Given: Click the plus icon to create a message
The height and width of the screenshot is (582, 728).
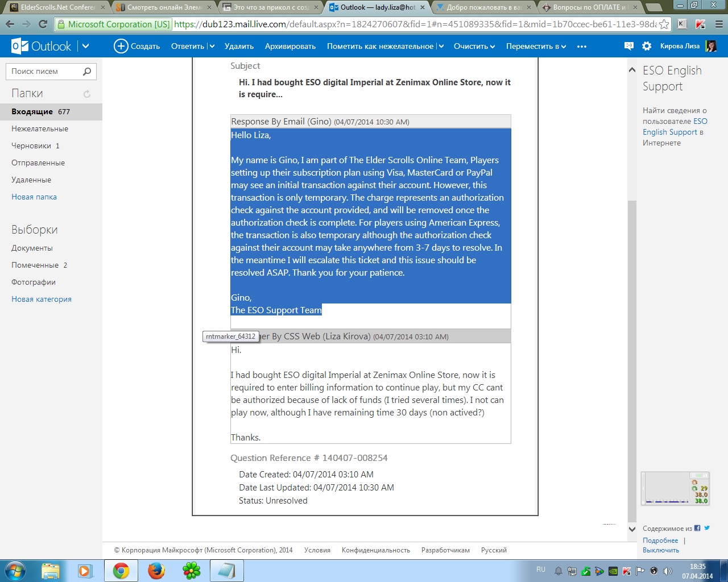Looking at the screenshot, I should [x=121, y=46].
